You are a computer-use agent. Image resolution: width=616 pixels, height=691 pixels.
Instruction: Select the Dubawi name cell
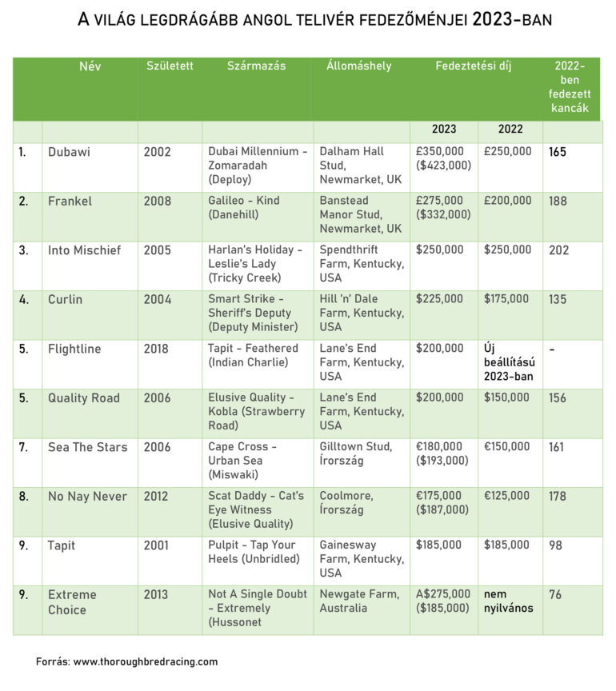point(70,151)
